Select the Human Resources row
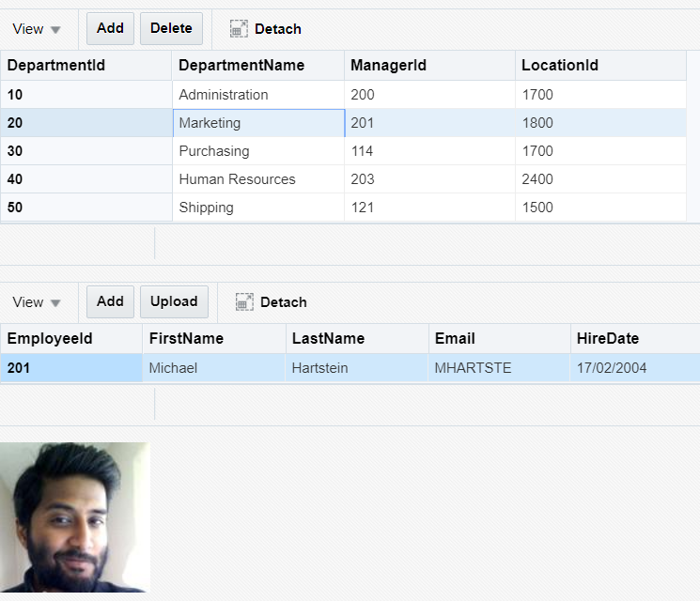Image resolution: width=700 pixels, height=601 pixels. click(343, 179)
